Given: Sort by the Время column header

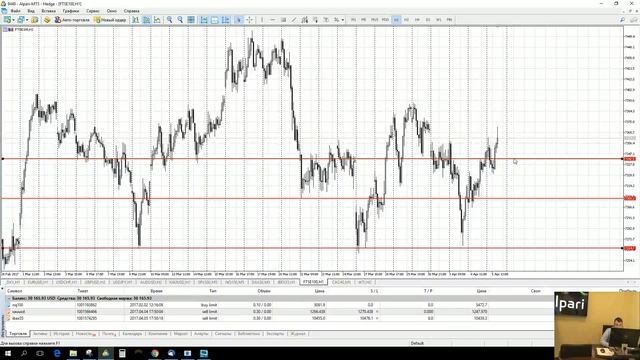Looking at the screenshot, I should click(x=156, y=291).
